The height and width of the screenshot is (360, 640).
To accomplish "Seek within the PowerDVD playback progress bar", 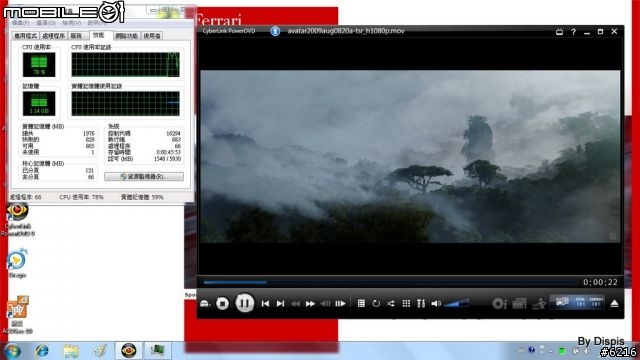I will (390, 282).
